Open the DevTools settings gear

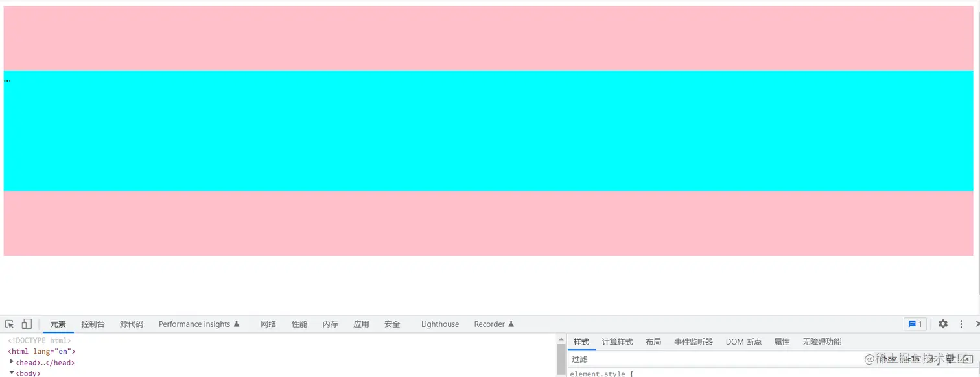(942, 323)
